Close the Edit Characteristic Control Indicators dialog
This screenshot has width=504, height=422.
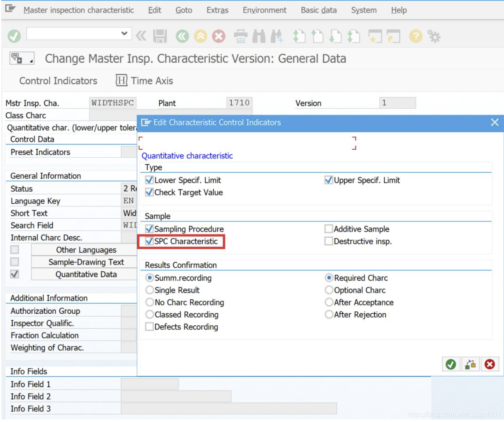point(494,122)
